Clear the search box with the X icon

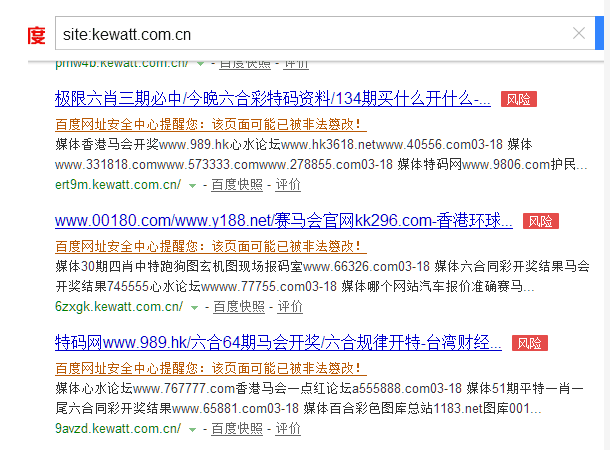pos(578,33)
